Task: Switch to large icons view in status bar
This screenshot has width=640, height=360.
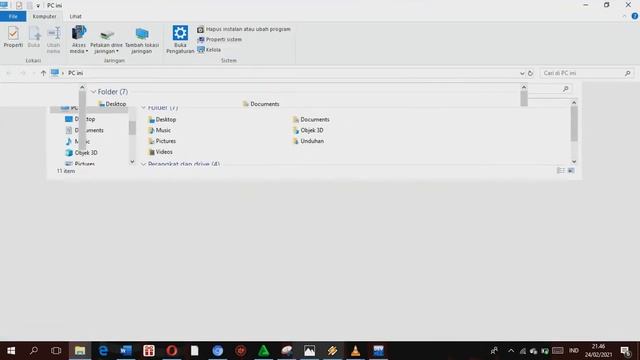Action: coord(571,171)
